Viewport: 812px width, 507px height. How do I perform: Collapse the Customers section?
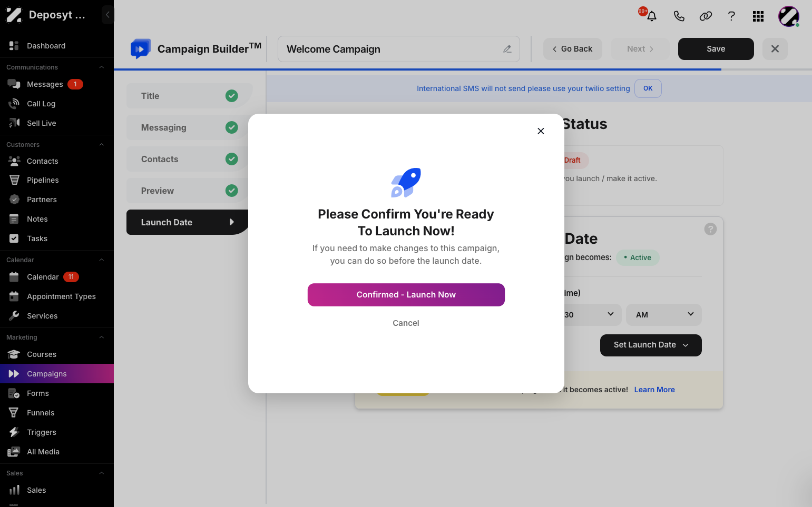pyautogui.click(x=102, y=145)
